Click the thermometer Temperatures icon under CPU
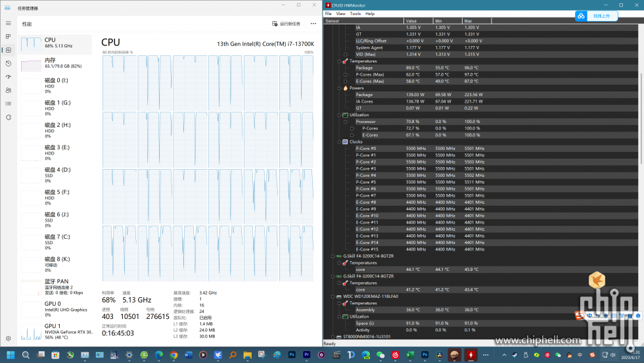This screenshot has width=644, height=363. (345, 61)
